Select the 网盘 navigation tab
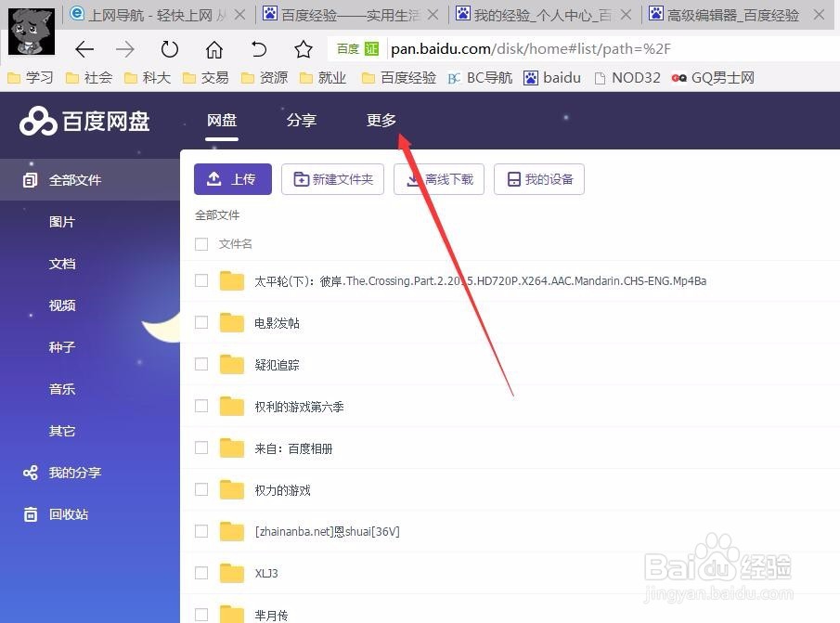 tap(222, 121)
